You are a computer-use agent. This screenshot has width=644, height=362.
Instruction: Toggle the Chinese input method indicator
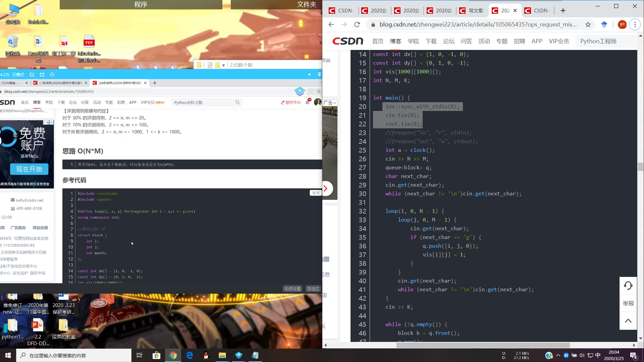[598, 355]
